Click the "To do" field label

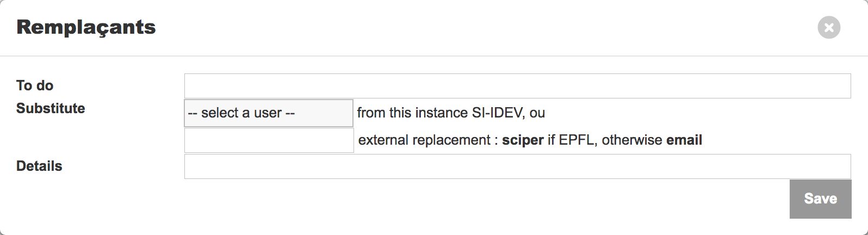point(35,85)
